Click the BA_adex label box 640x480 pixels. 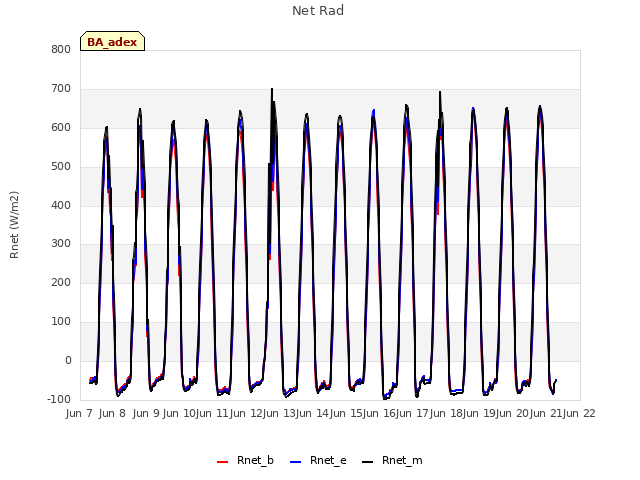pyautogui.click(x=112, y=41)
